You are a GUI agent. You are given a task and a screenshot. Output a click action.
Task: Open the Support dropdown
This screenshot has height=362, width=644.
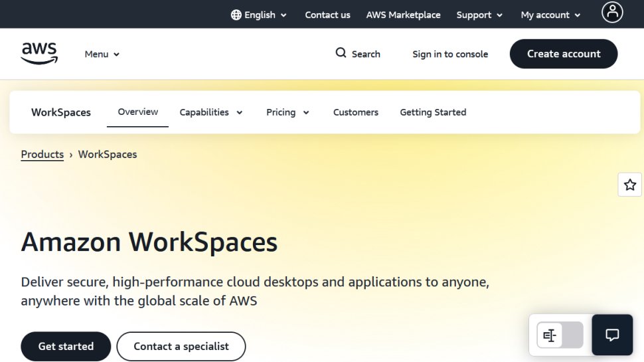coord(479,15)
